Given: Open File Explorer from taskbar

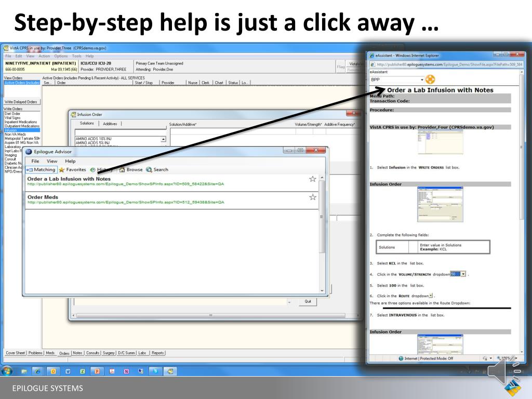Looking at the screenshot, I should (x=24, y=371).
